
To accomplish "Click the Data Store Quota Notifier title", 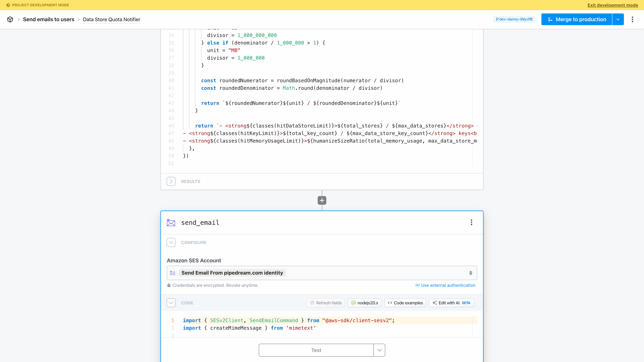I will [112, 19].
